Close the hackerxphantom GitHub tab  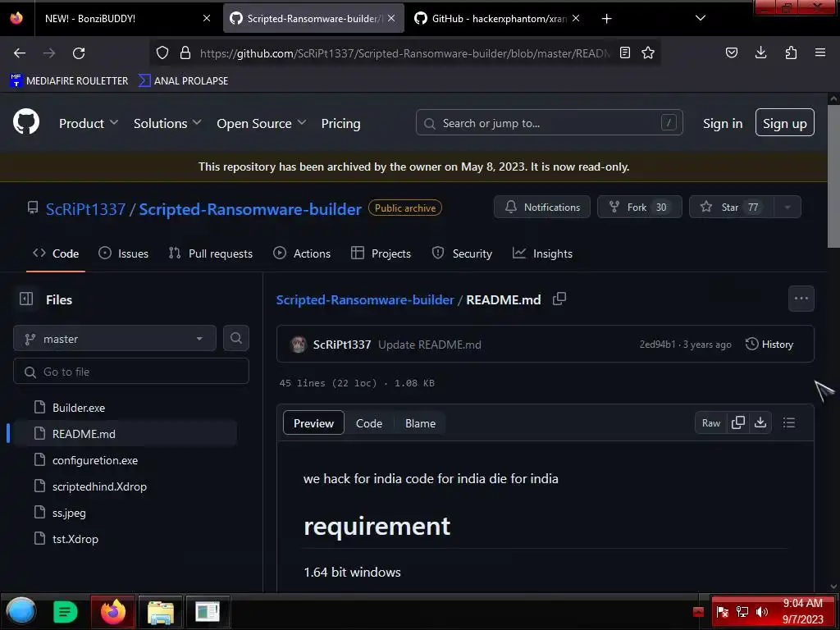tap(576, 18)
